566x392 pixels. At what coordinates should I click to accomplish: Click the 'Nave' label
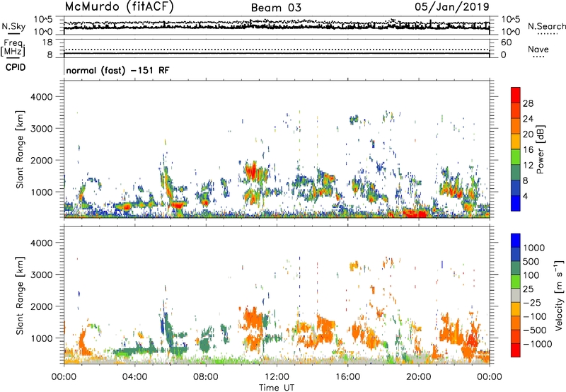(x=538, y=50)
